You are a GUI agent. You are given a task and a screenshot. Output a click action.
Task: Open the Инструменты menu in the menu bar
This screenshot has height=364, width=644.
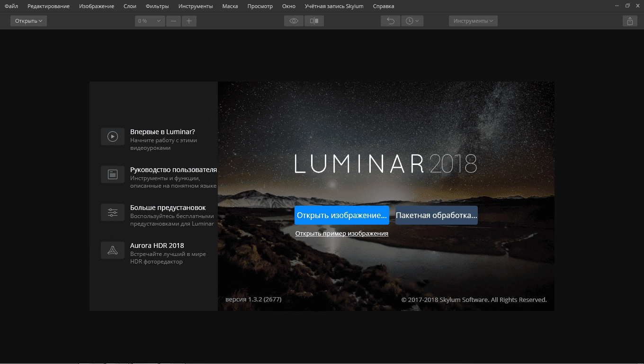tap(196, 6)
